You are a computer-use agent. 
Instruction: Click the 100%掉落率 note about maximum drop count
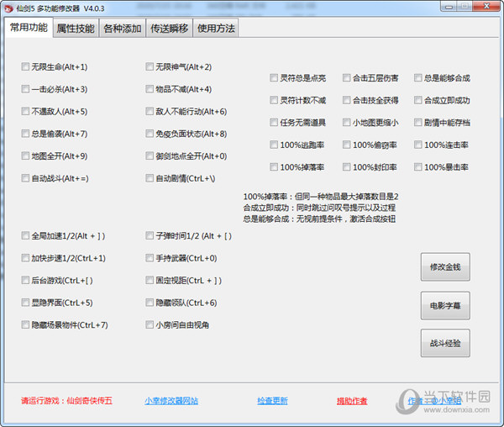click(321, 197)
